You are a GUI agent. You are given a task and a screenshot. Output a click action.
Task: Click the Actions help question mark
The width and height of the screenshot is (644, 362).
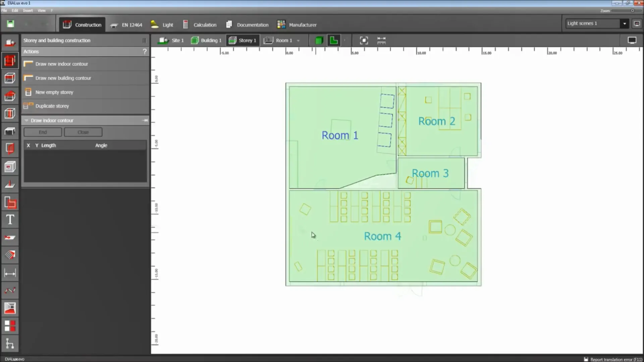click(x=145, y=52)
